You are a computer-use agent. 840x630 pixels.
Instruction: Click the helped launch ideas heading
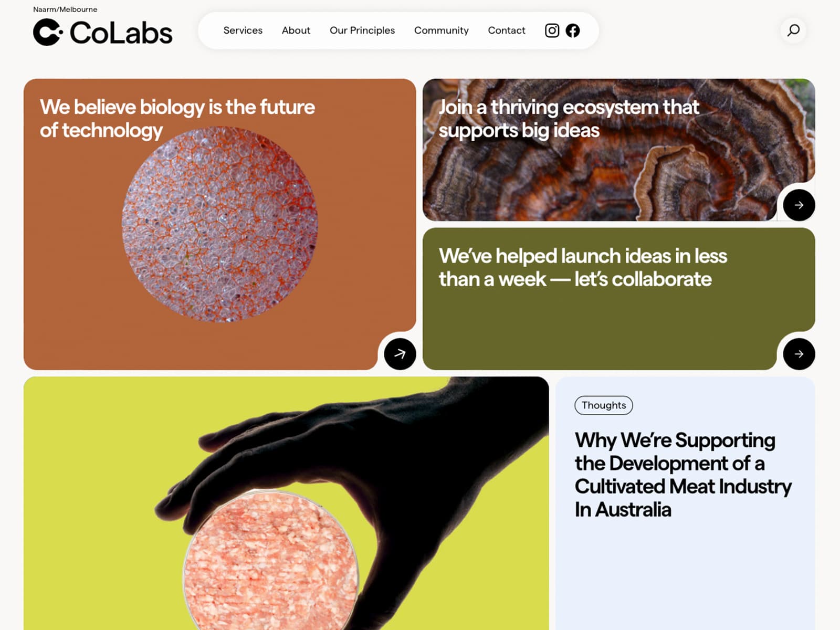pyautogui.click(x=583, y=267)
